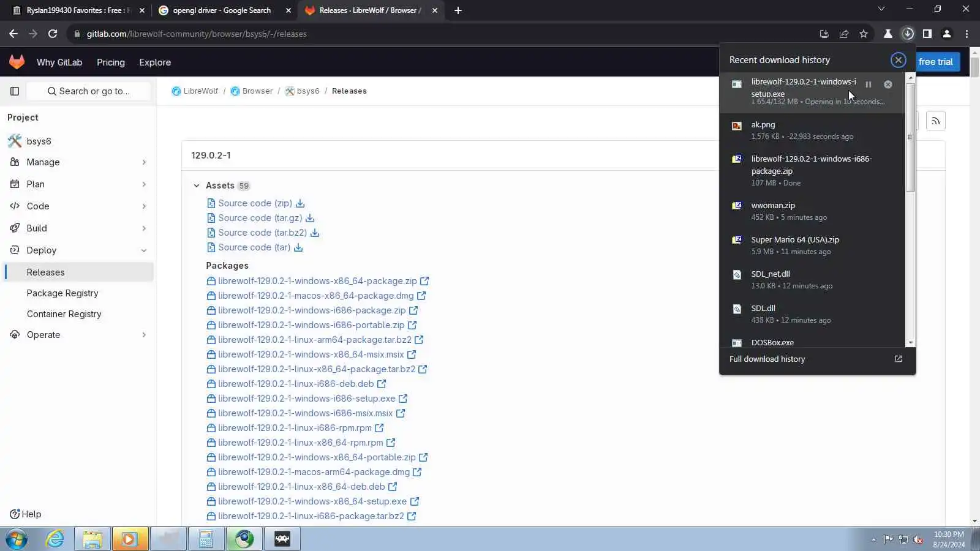
Task: Expand the Manage sidebar menu
Action: tap(78, 162)
